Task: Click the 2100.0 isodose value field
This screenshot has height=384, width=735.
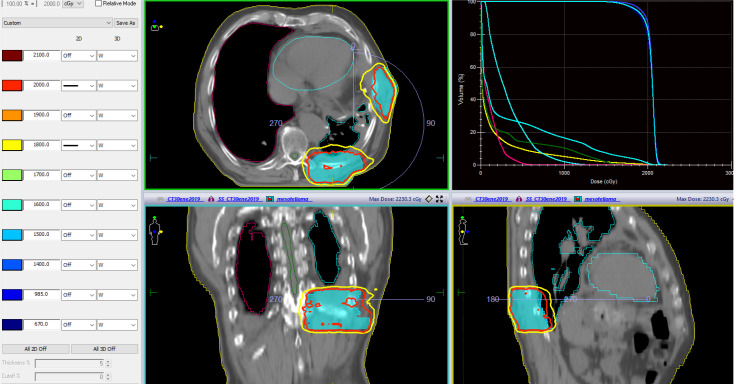Action: [x=42, y=55]
